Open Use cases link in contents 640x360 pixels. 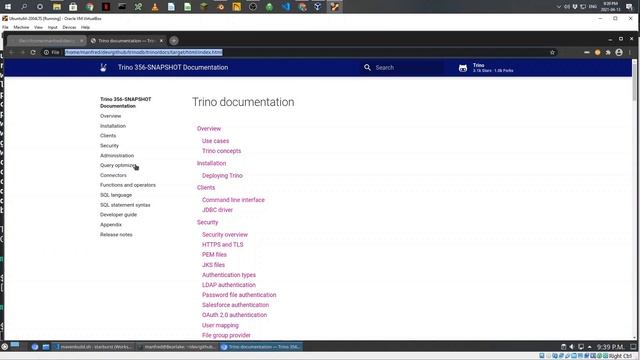pos(216,141)
